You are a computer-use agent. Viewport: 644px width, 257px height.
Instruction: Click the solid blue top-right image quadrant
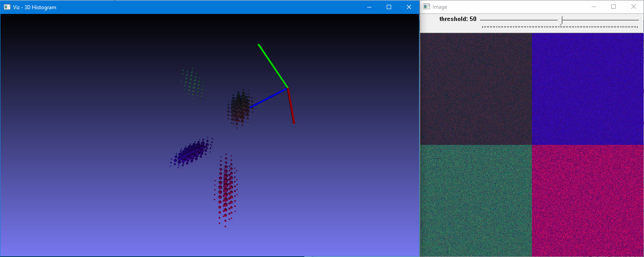(x=587, y=89)
